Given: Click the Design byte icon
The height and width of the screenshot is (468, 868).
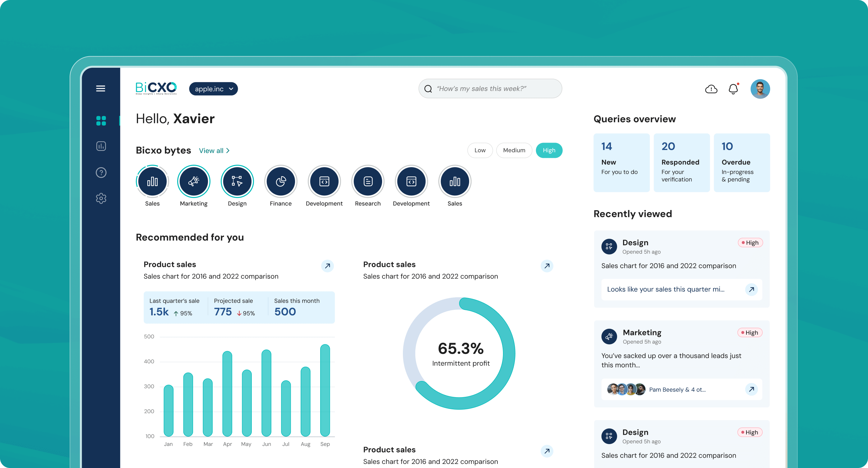Looking at the screenshot, I should tap(237, 181).
